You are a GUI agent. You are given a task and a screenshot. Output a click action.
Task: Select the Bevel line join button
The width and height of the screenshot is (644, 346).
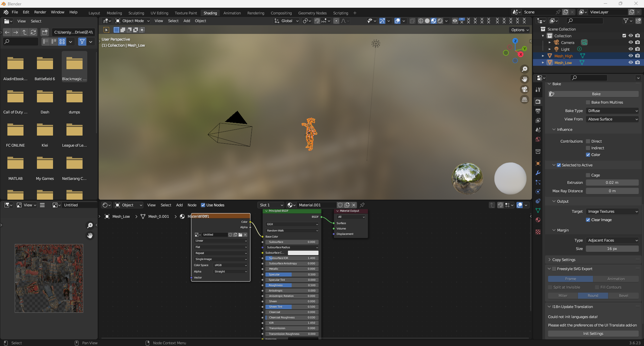tap(624, 296)
